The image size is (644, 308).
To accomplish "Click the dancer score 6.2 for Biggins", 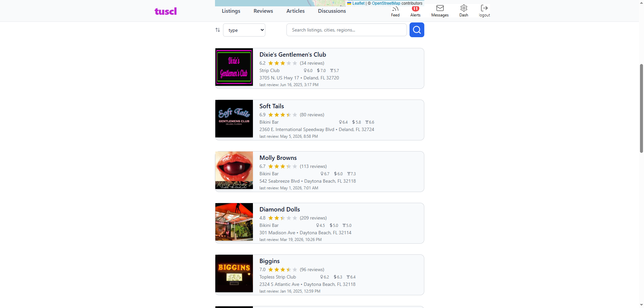I will (x=324, y=277).
